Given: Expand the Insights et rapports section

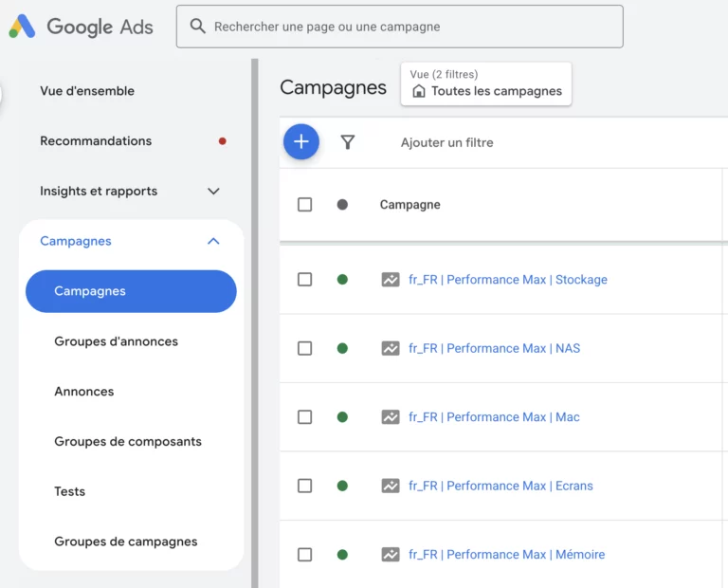Looking at the screenshot, I should (213, 192).
